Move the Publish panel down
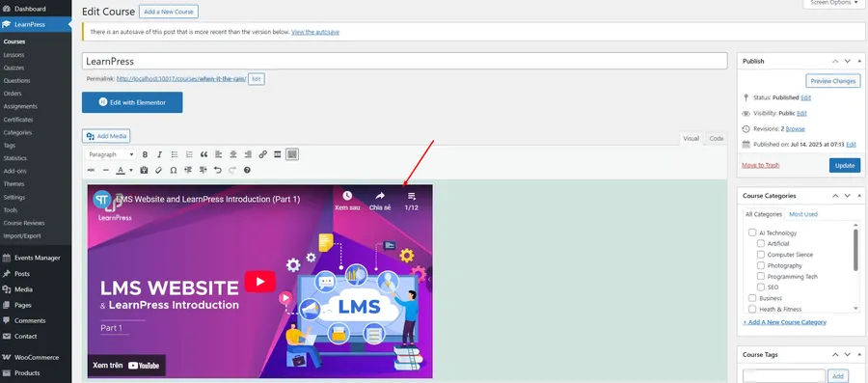The width and height of the screenshot is (868, 383). [847, 61]
